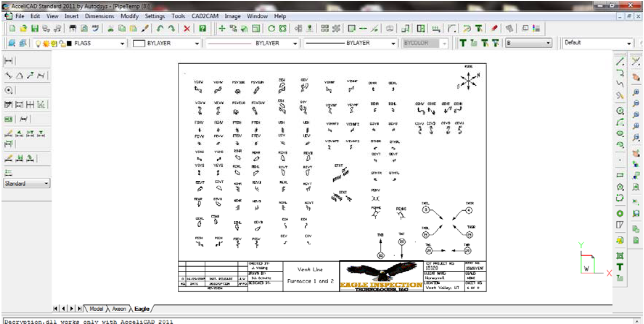This screenshot has width=644, height=324.
Task: Click the red X delete icon
Action: click(187, 29)
